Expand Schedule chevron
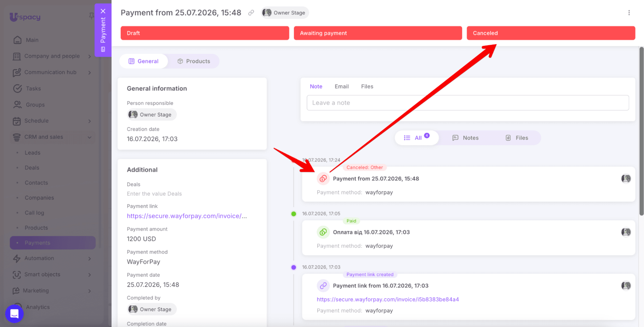This screenshot has height=327, width=644. 89,121
